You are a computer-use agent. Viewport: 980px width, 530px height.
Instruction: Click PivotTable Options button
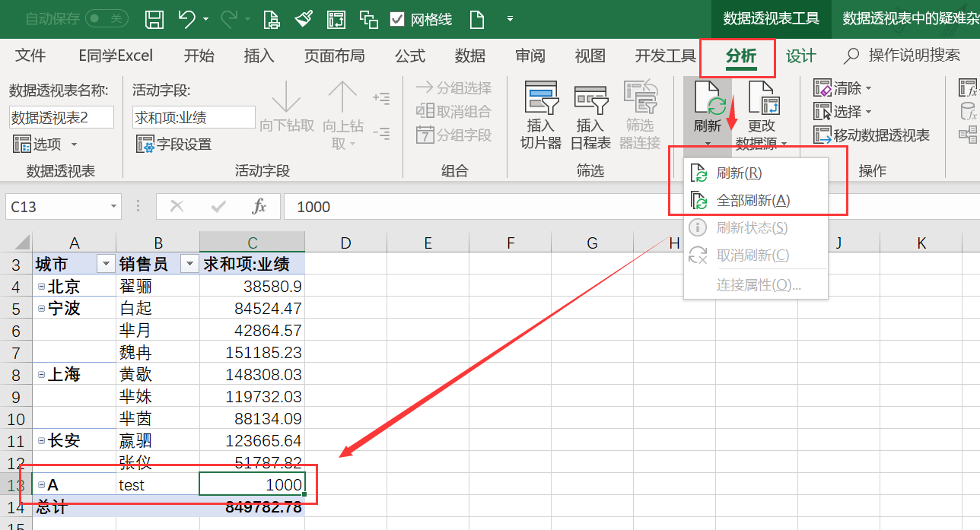pos(46,144)
